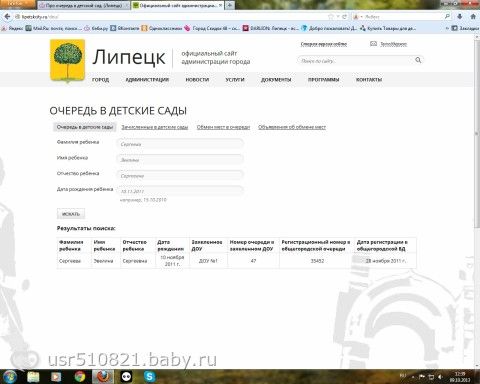Open Firefox home page icon
Viewport: 480px width, 384px height.
[x=473, y=16]
